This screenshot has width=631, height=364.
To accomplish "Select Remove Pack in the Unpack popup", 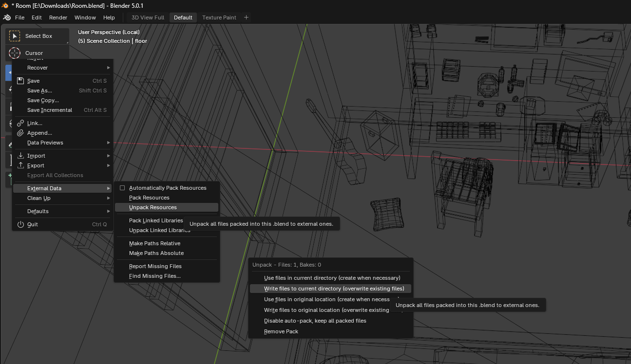I will (x=281, y=331).
